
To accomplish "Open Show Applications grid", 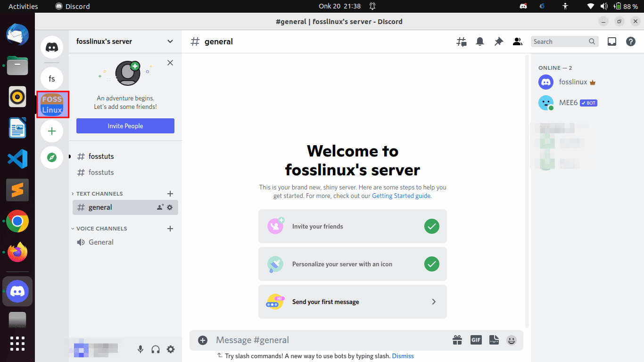I will pos(17,343).
